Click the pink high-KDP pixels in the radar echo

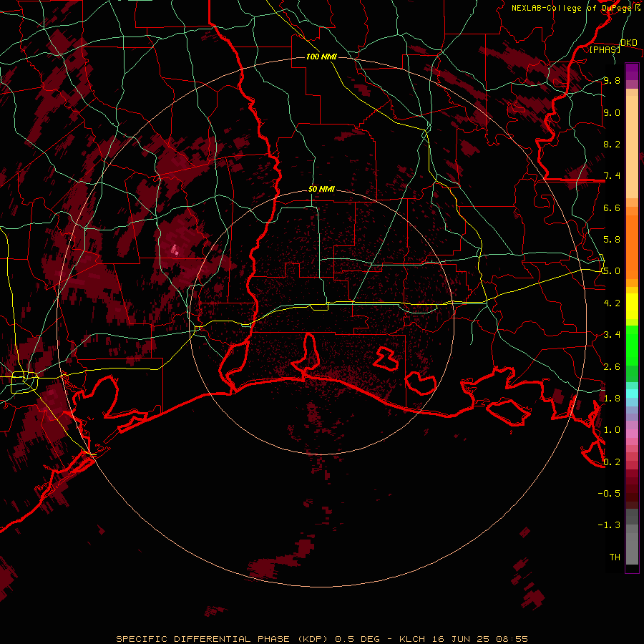(175, 249)
